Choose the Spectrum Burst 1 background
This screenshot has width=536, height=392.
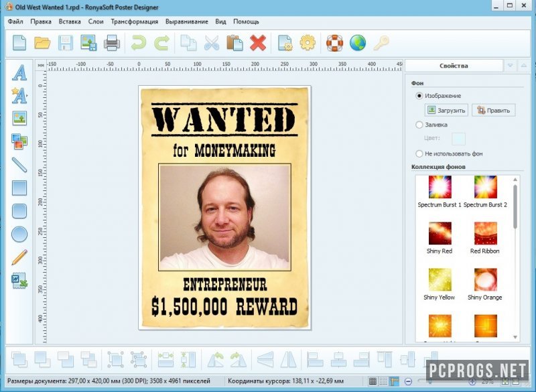[x=440, y=192]
